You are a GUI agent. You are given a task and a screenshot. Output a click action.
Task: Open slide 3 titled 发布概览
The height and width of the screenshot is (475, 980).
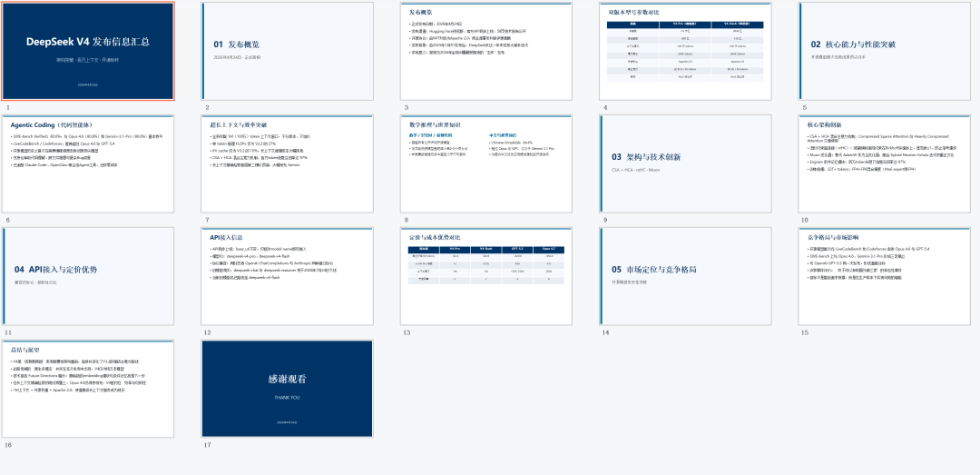pos(486,52)
